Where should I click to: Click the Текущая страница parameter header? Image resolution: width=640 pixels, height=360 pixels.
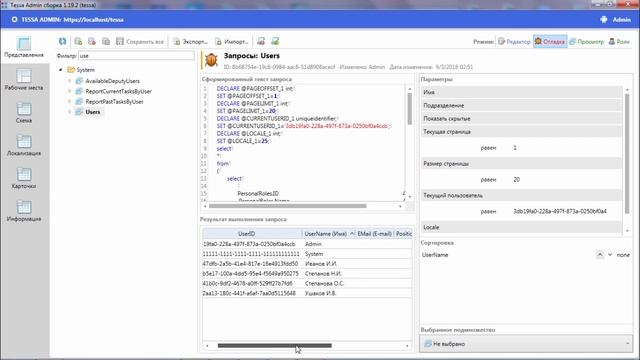pyautogui.click(x=521, y=131)
